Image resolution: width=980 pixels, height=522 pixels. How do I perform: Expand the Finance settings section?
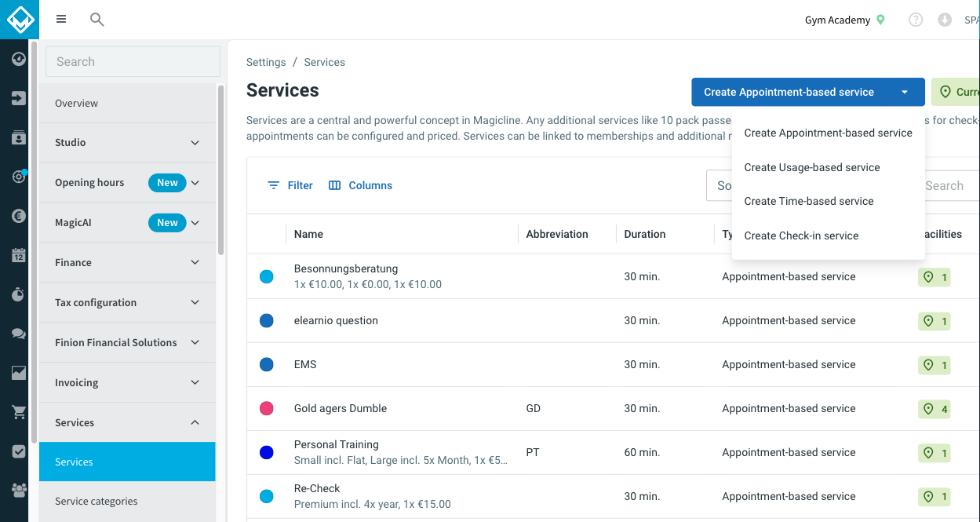(127, 263)
